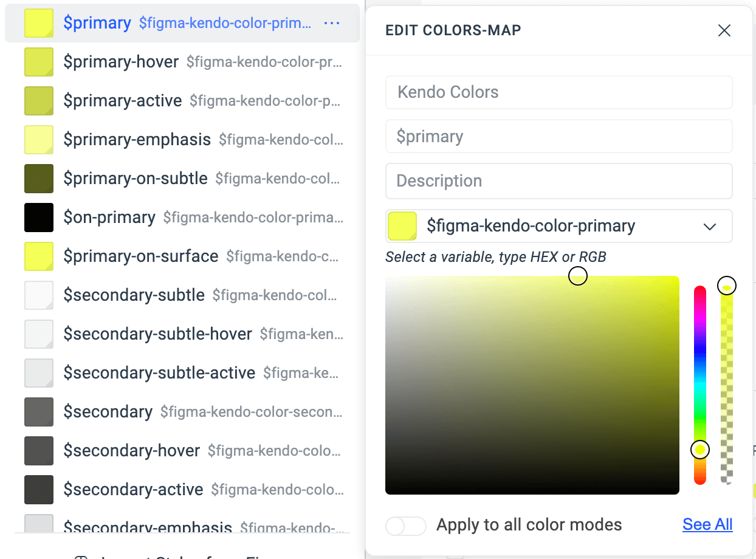Click the $primary name input field
756x559 pixels.
(558, 136)
